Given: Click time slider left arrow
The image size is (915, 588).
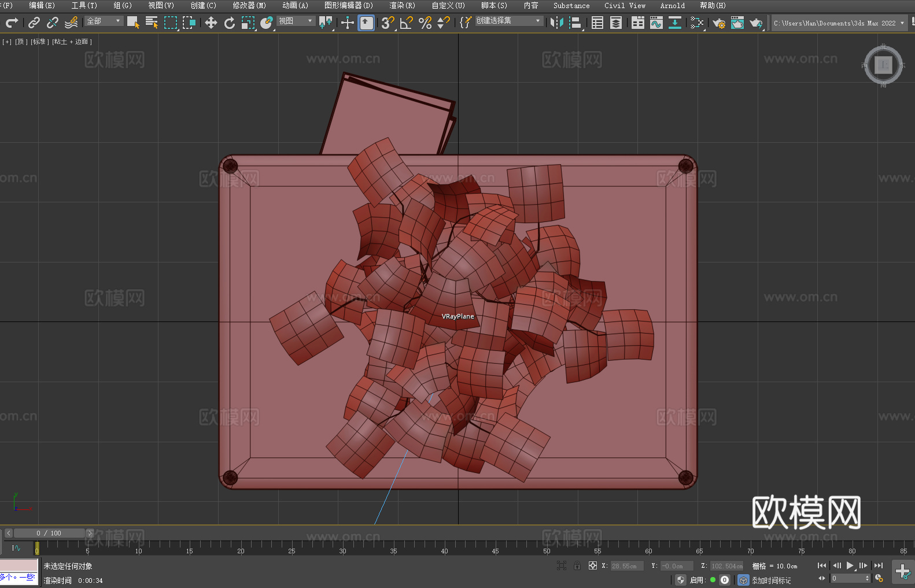Looking at the screenshot, I should [9, 533].
